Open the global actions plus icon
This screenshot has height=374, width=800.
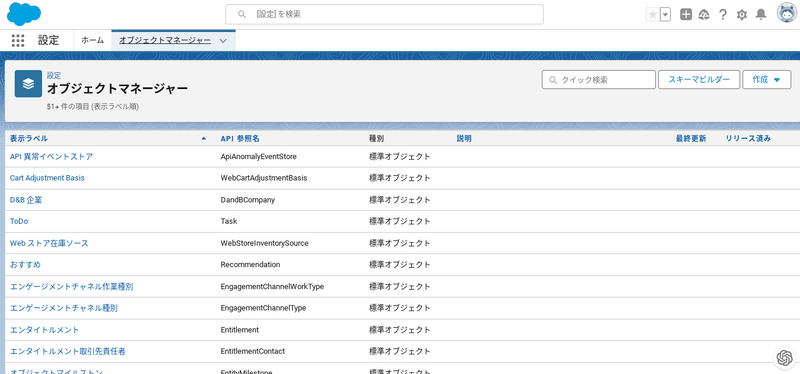coord(686,15)
